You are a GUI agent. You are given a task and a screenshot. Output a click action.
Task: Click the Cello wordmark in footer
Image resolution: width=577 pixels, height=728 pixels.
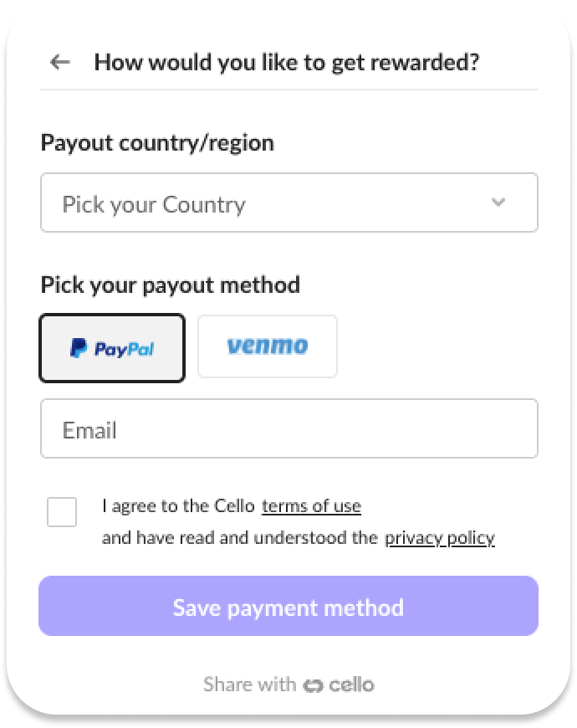click(x=351, y=685)
